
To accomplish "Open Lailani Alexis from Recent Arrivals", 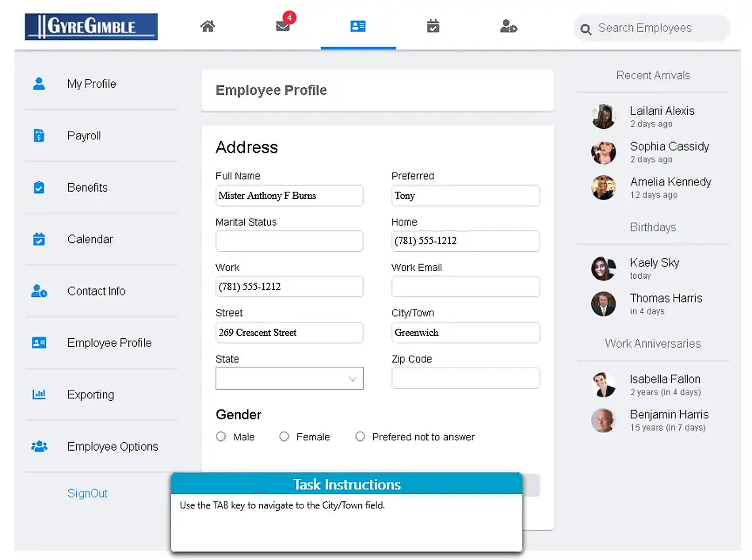I will pos(662,111).
